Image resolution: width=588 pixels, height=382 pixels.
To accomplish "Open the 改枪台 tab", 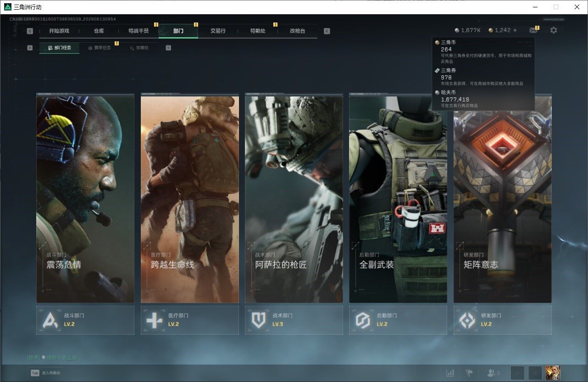I will click(x=297, y=31).
